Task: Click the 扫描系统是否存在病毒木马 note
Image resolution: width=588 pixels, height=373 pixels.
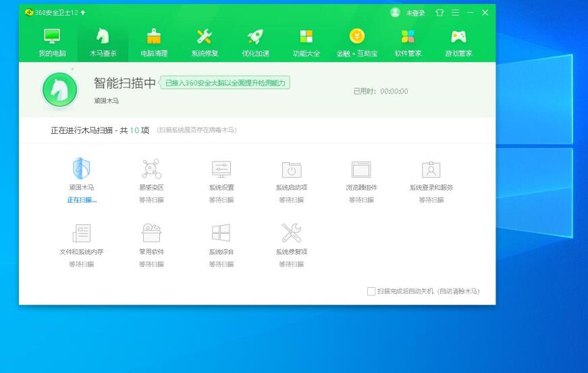Action: 196,130
